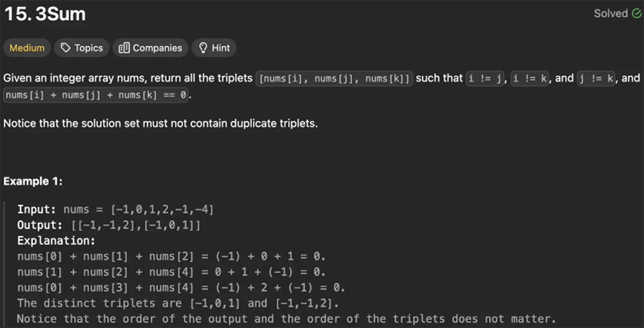Screen dimensions: 644x328
Task: Click the 15. 3Sum problem title
Action: 44,14
